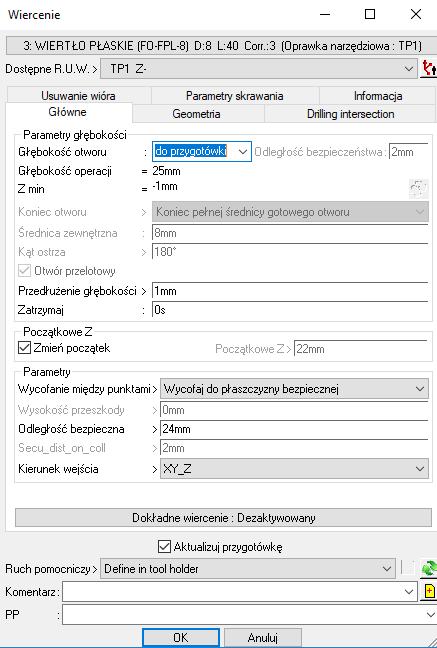Uncheck Aktualizuj przygotówkę
437x648 pixels.
pyautogui.click(x=164, y=547)
